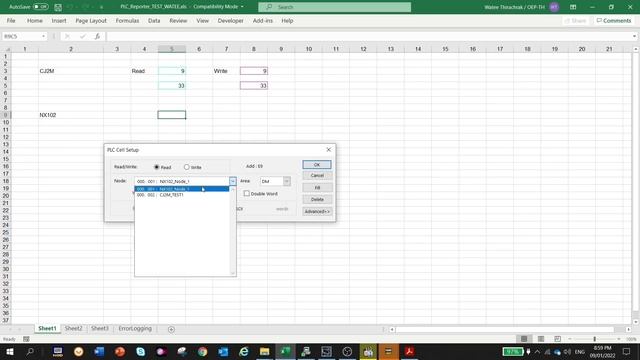Open the Insert ribbon tab
The image size is (640, 360).
point(59,20)
